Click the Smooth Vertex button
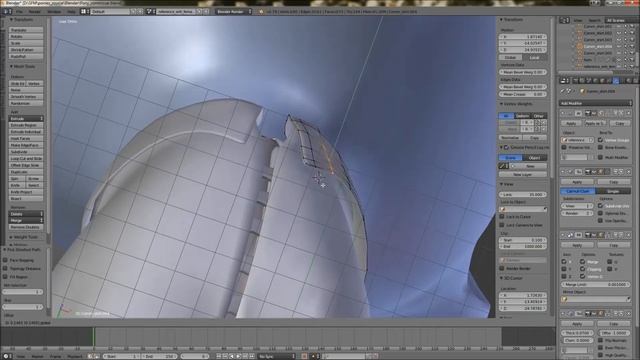Viewport: 640px width, 360px height. click(x=26, y=97)
